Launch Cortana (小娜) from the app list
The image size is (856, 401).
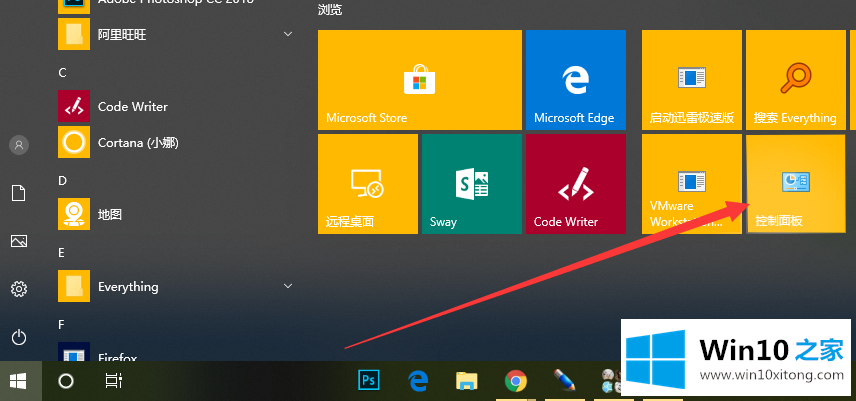click(x=177, y=142)
